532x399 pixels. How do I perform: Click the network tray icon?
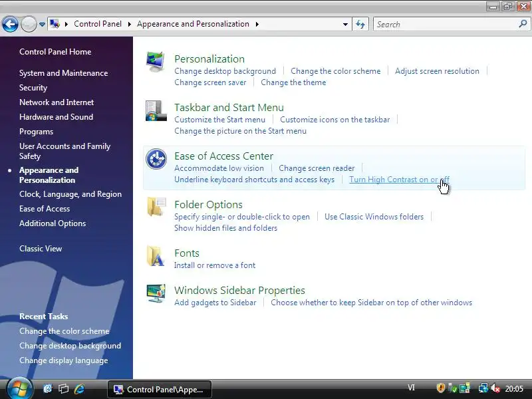[483, 388]
